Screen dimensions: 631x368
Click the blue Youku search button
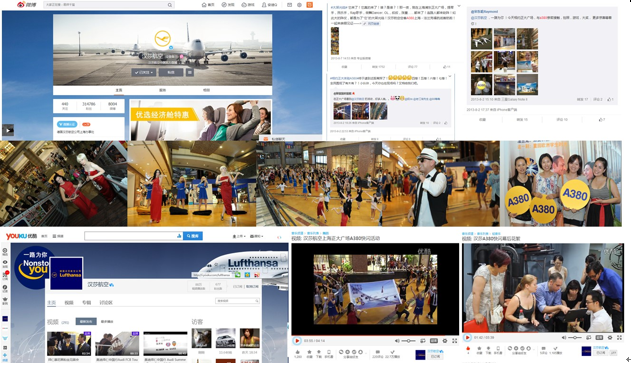pyautogui.click(x=192, y=236)
